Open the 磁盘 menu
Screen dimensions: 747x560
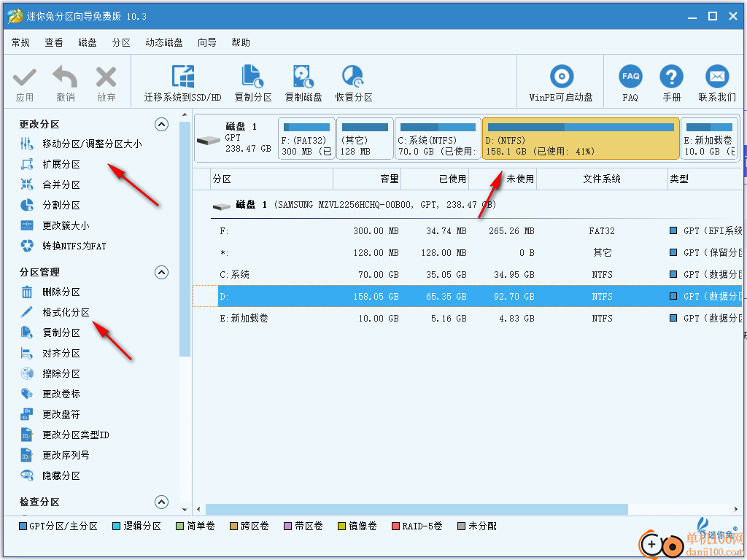click(88, 43)
